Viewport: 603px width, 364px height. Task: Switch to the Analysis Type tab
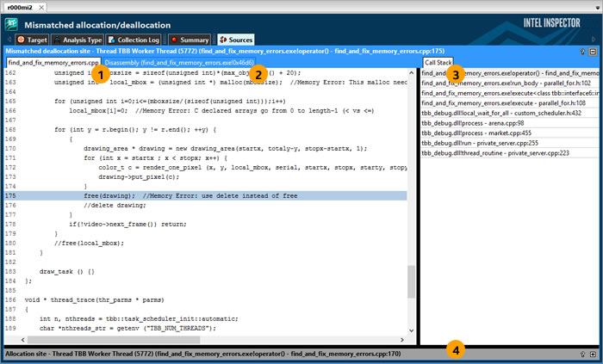78,40
